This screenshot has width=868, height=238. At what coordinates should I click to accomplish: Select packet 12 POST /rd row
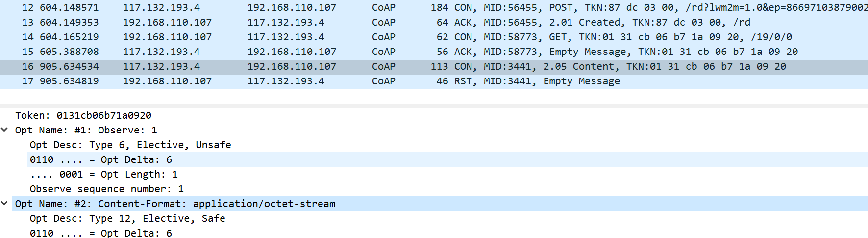pos(434,7)
